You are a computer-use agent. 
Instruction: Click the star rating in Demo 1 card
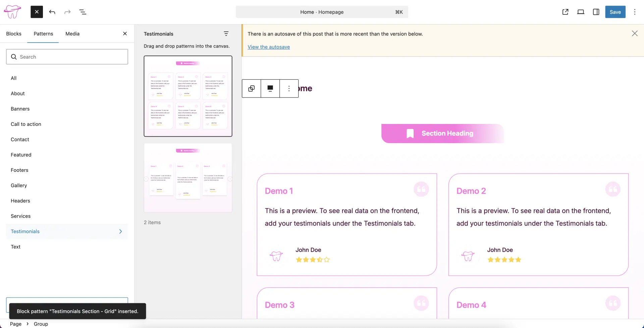tap(313, 260)
